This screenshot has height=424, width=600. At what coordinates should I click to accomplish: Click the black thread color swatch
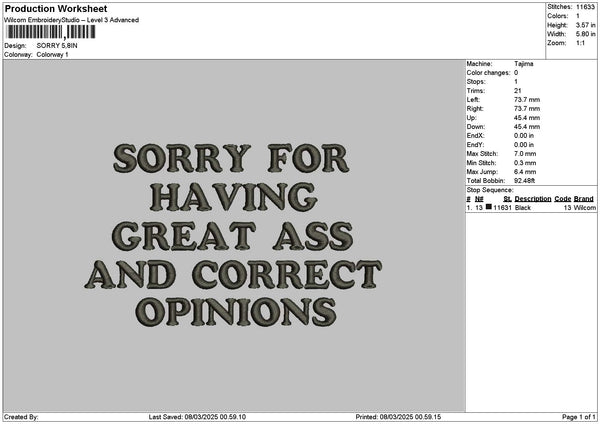tap(489, 207)
